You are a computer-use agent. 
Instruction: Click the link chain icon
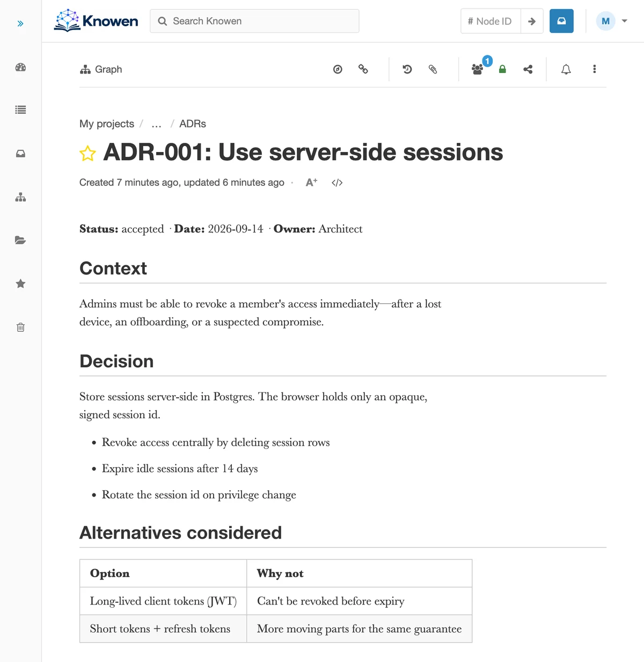(x=363, y=69)
